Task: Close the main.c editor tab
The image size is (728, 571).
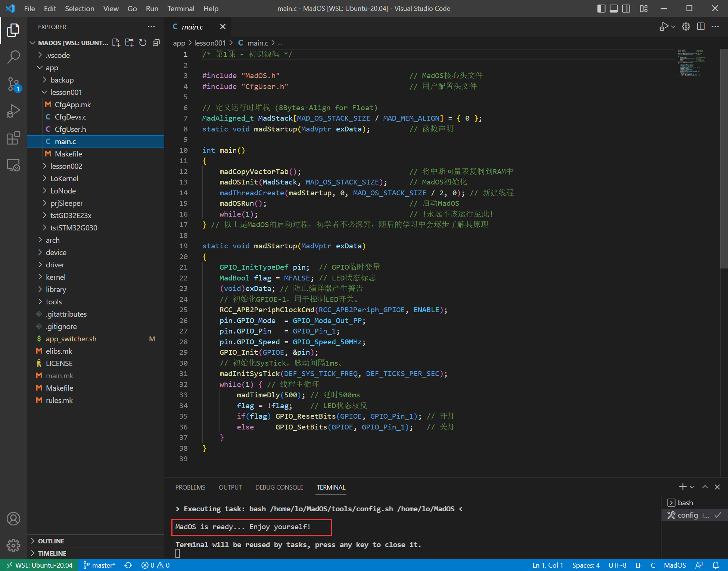Action: 223,27
